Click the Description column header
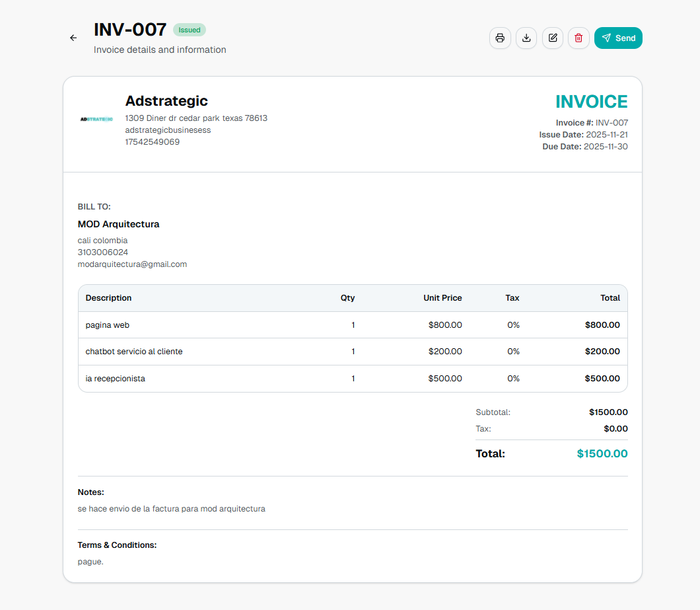Viewport: 700px width, 610px height. tap(108, 297)
